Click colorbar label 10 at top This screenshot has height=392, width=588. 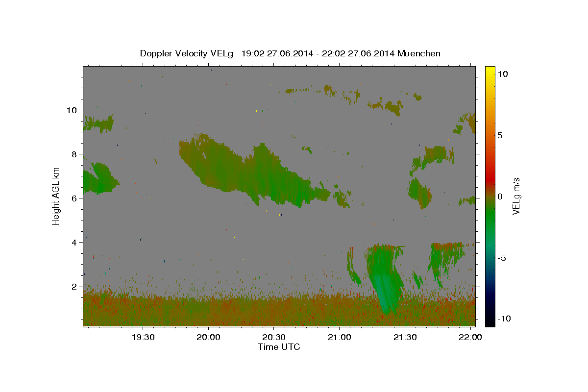502,74
